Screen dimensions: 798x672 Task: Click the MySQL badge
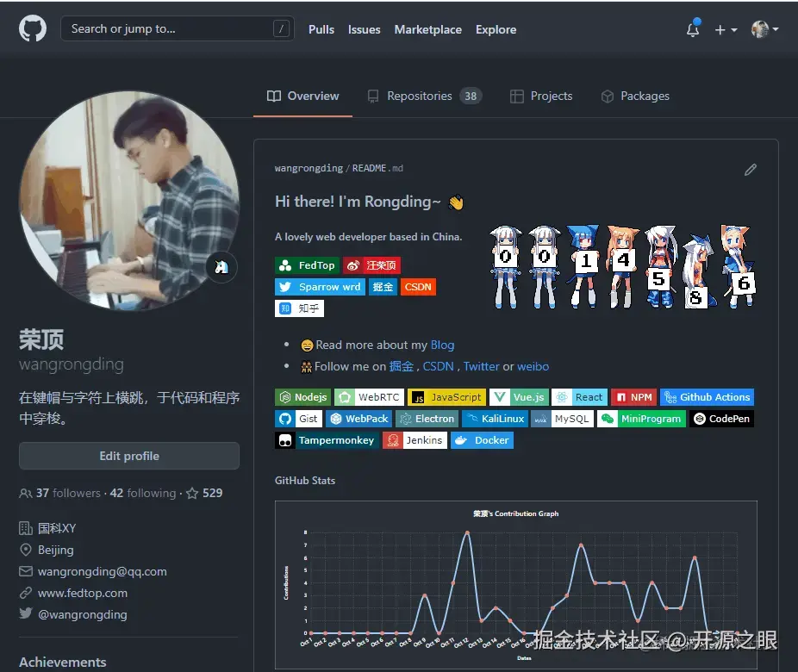tap(562, 419)
